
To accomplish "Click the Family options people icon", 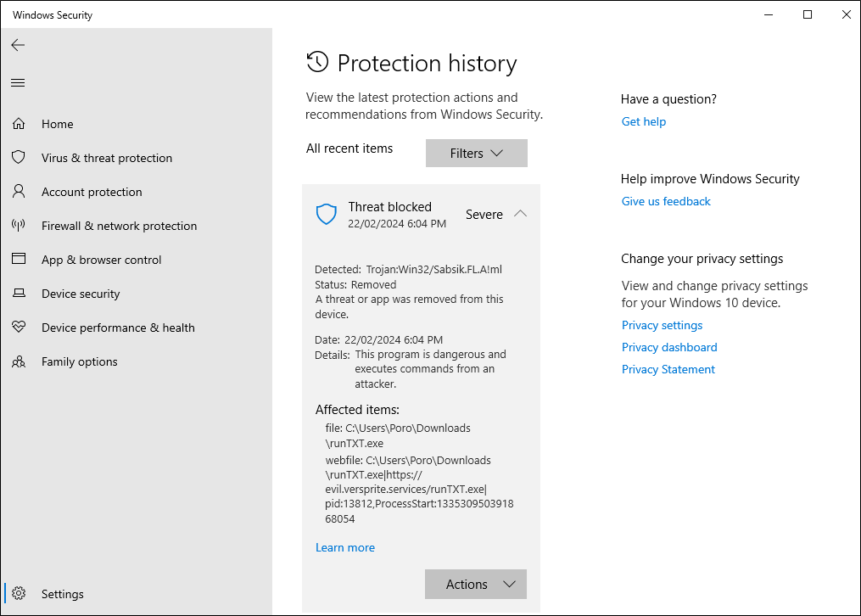I will [19, 361].
